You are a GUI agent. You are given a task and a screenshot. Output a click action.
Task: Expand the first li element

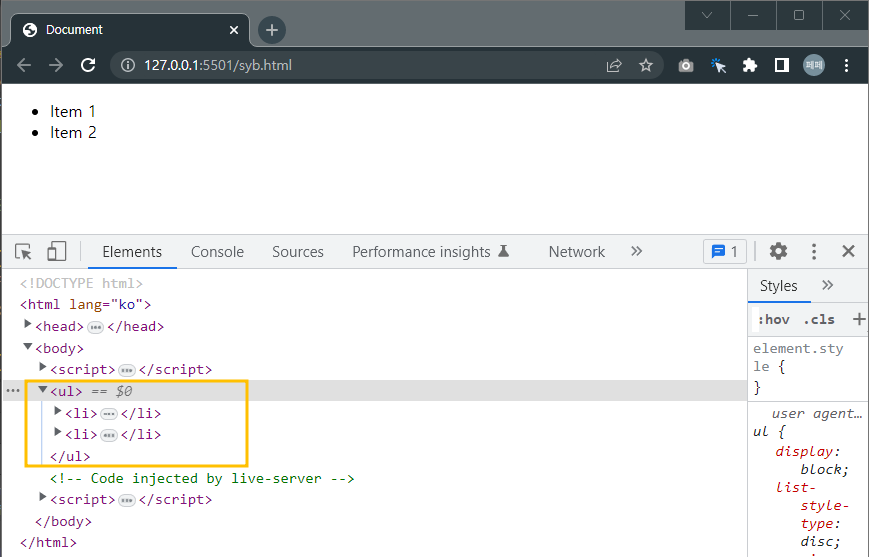tap(57, 411)
